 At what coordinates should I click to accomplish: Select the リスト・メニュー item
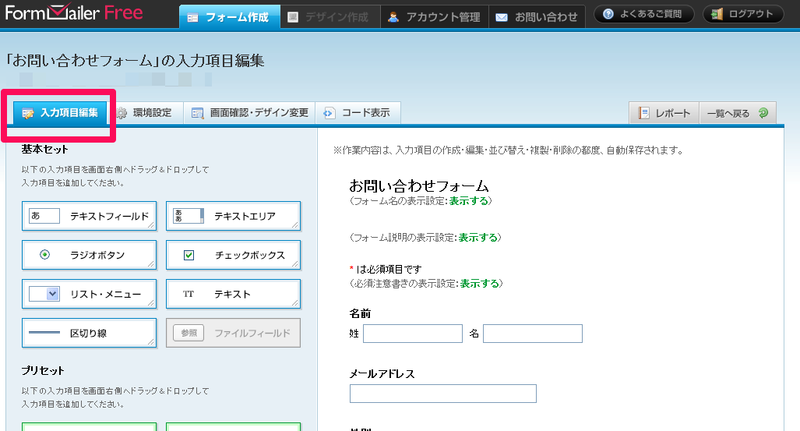pyautogui.click(x=89, y=294)
